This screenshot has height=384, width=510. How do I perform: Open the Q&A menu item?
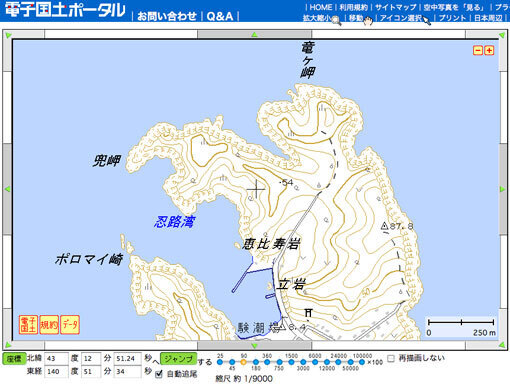click(220, 16)
